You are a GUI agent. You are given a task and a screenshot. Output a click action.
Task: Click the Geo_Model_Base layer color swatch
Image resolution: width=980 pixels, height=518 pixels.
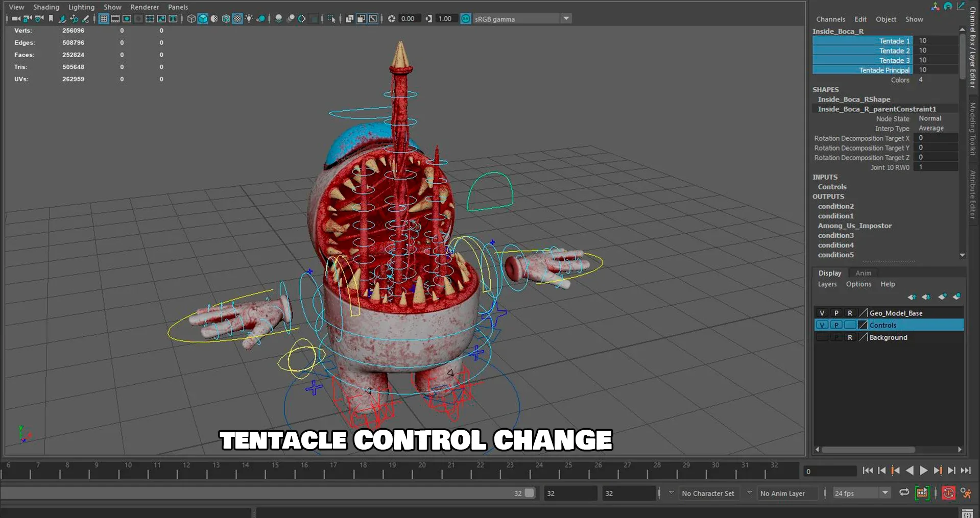pyautogui.click(x=863, y=313)
